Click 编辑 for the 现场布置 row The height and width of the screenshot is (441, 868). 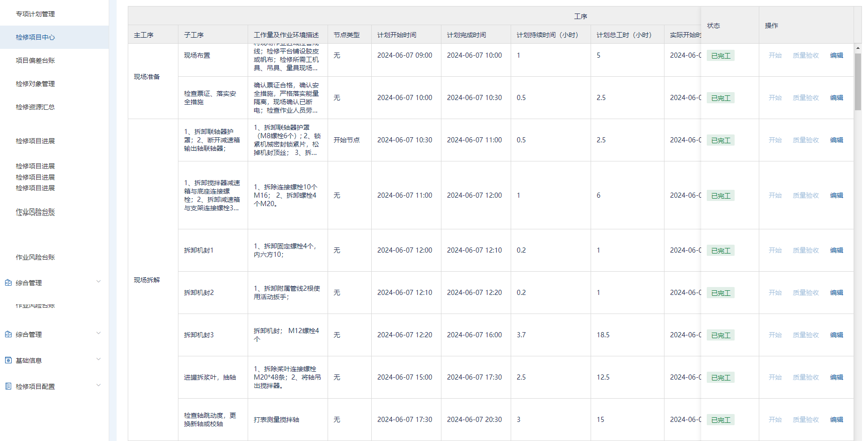pos(836,55)
